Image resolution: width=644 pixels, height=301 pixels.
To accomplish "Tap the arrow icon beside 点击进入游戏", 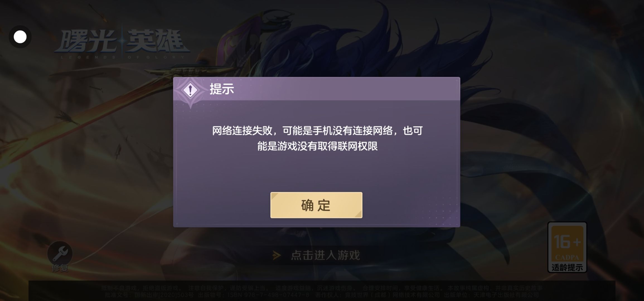I will (x=276, y=255).
